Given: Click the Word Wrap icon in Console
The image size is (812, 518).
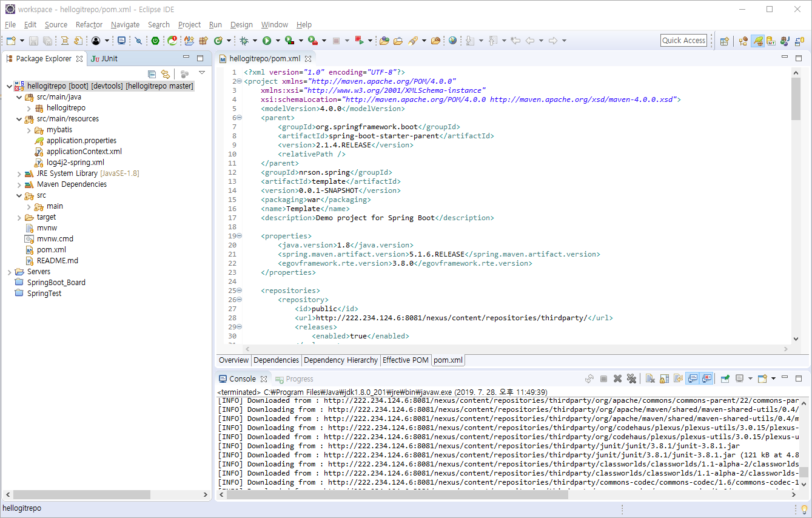Looking at the screenshot, I should click(x=678, y=378).
